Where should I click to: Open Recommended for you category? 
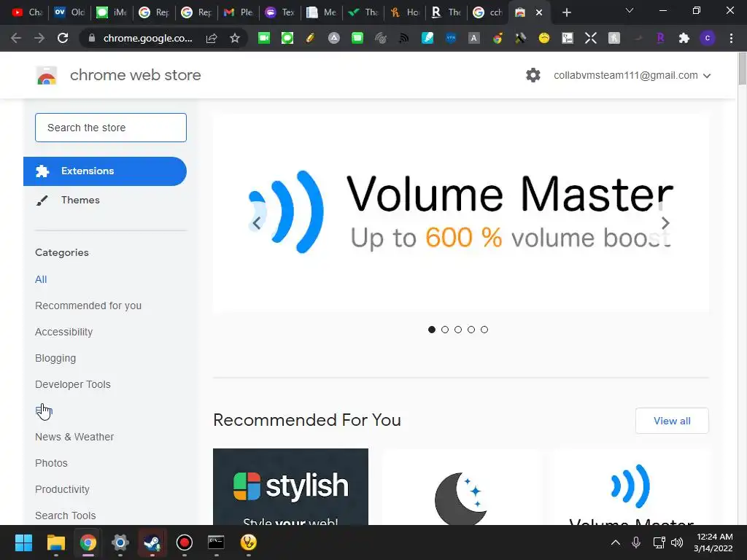tap(88, 306)
